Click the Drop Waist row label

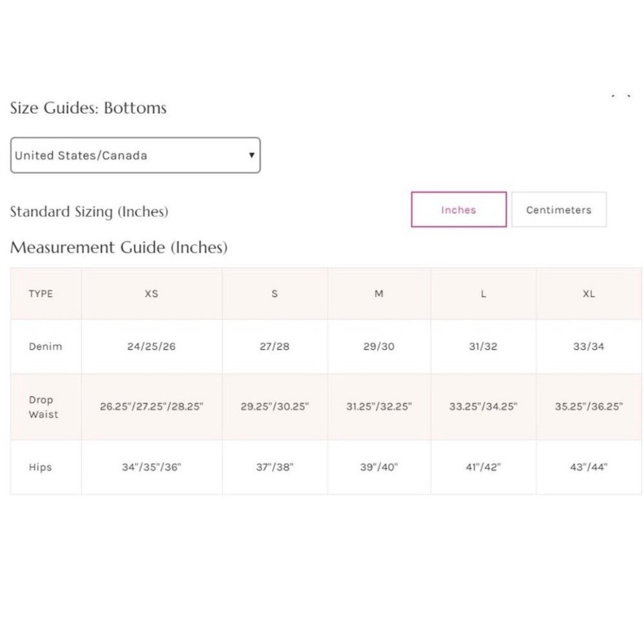tap(43, 406)
